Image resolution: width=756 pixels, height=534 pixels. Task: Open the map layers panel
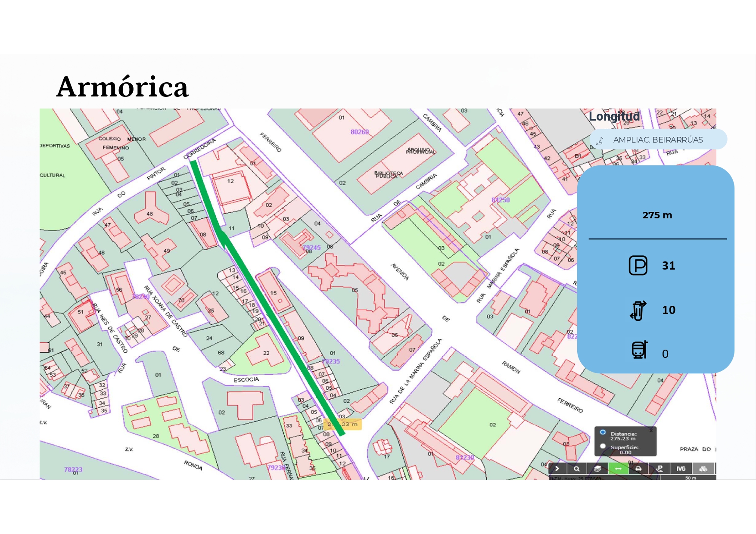point(597,469)
